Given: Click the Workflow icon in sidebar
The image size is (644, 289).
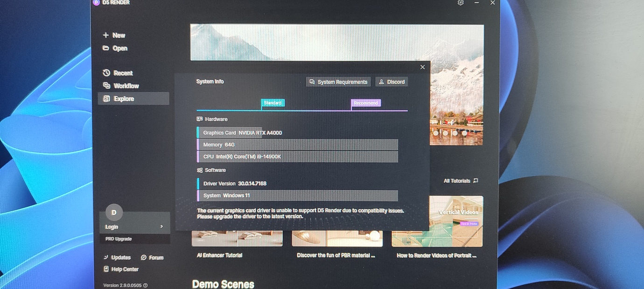Looking at the screenshot, I should point(107,86).
